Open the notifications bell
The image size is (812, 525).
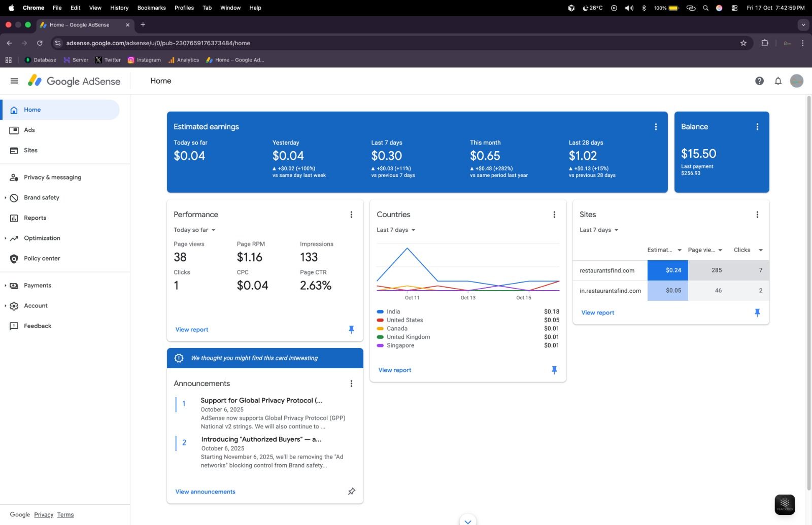tap(777, 81)
